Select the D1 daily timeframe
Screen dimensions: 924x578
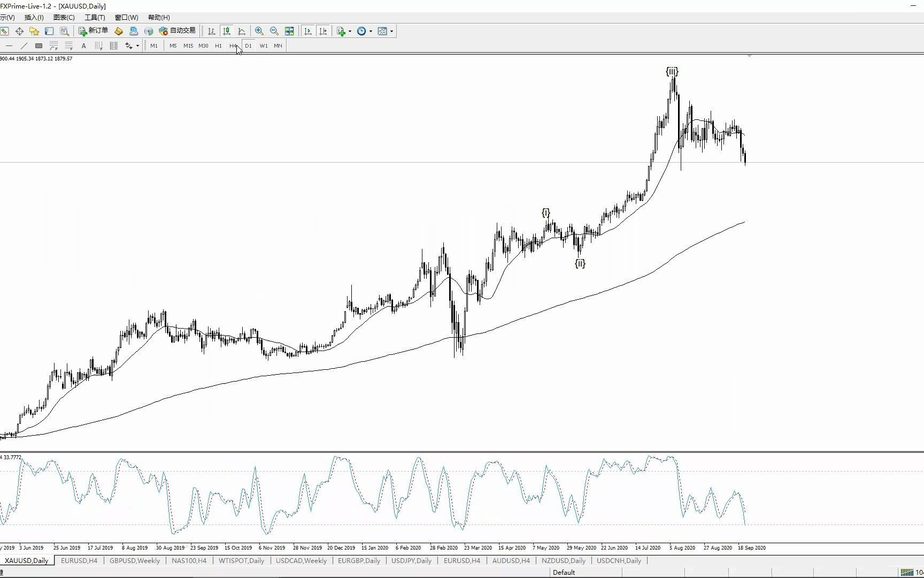[x=248, y=45]
